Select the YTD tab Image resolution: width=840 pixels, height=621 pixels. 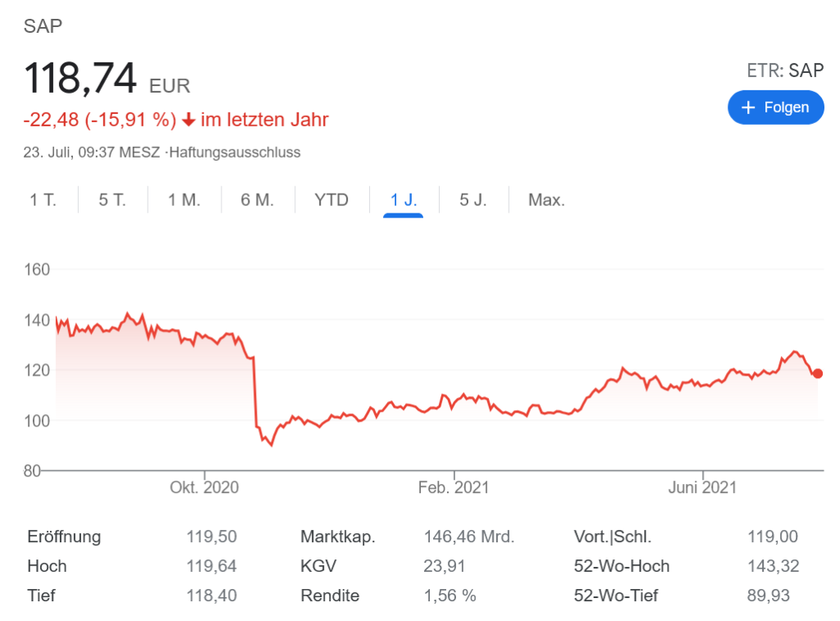(x=331, y=199)
